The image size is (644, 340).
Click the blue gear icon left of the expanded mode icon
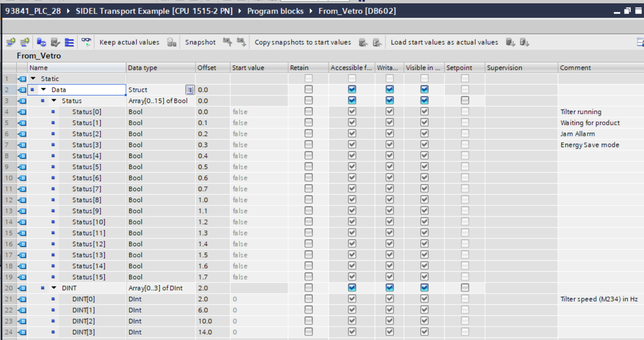pyautogui.click(x=42, y=42)
